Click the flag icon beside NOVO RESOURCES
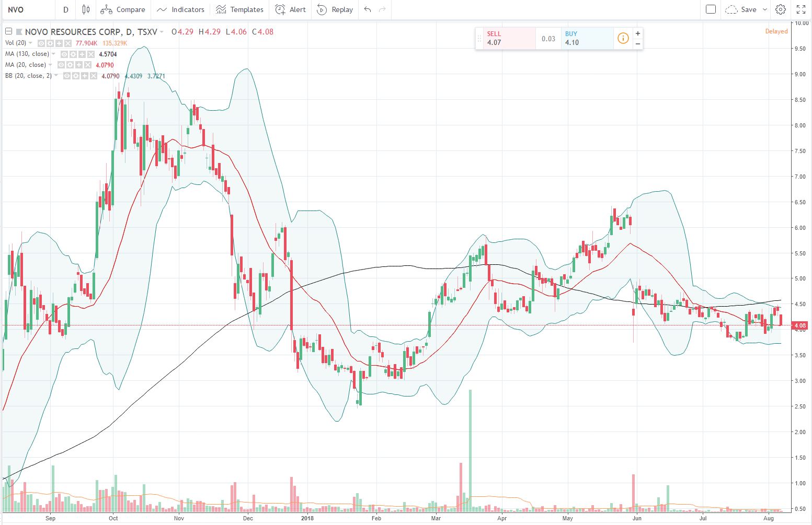The width and height of the screenshot is (812, 525). click(x=20, y=32)
